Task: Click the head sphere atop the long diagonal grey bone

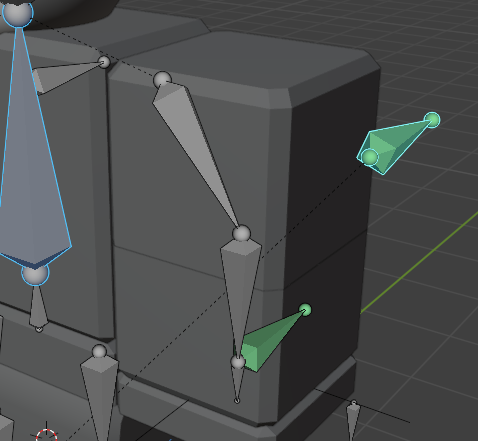Action: tap(162, 80)
